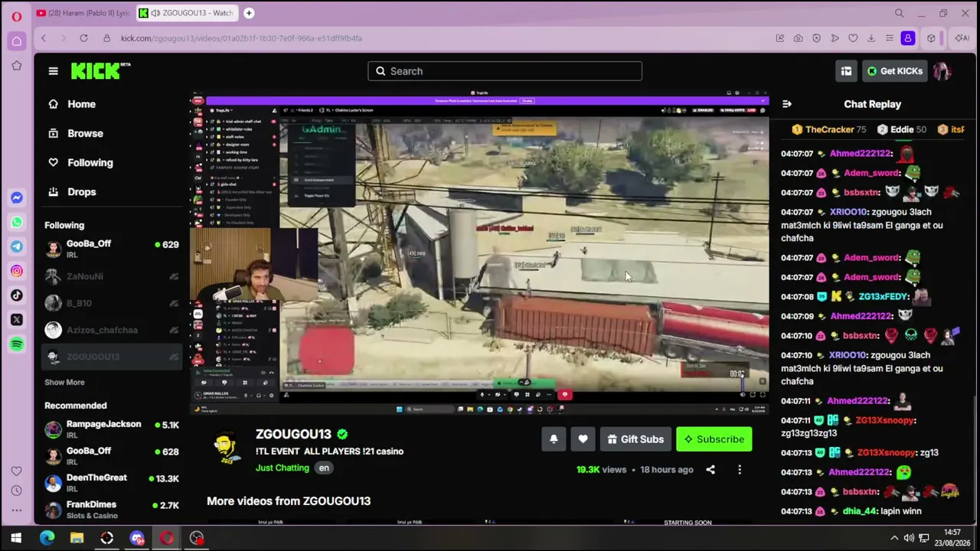Open TikTok in the Opera sidebar
Image resolution: width=980 pixels, height=551 pixels.
pos(17,295)
